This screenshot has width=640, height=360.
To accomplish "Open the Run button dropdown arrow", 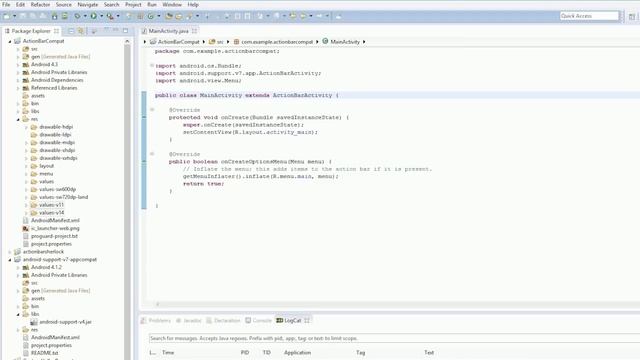I will coord(101,16).
